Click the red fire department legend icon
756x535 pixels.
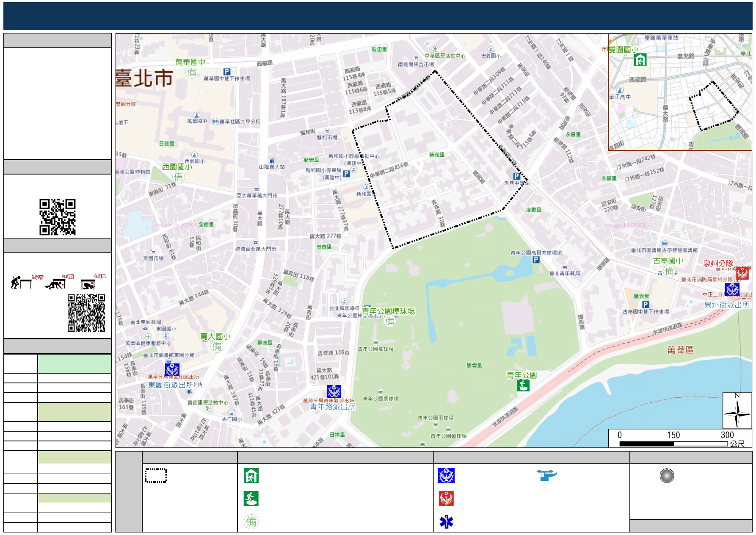click(446, 499)
